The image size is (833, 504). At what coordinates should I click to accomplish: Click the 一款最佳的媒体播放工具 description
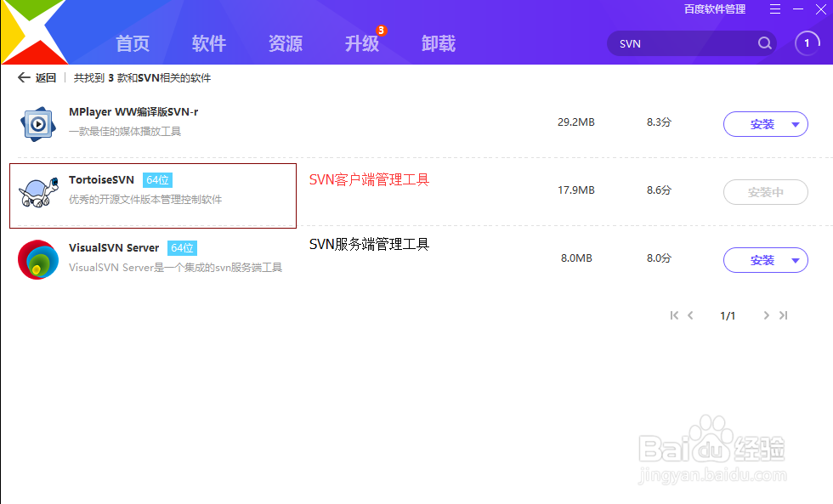click(125, 132)
